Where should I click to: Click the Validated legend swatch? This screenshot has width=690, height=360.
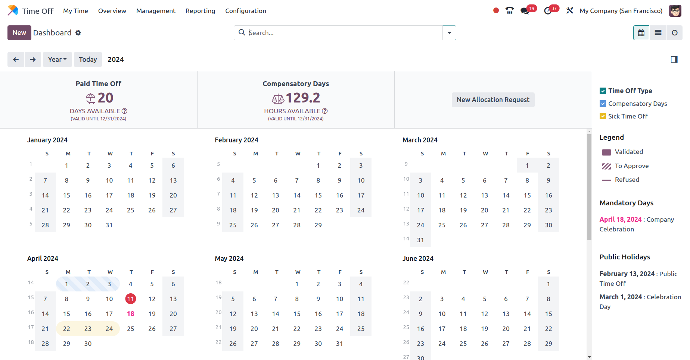click(x=606, y=152)
